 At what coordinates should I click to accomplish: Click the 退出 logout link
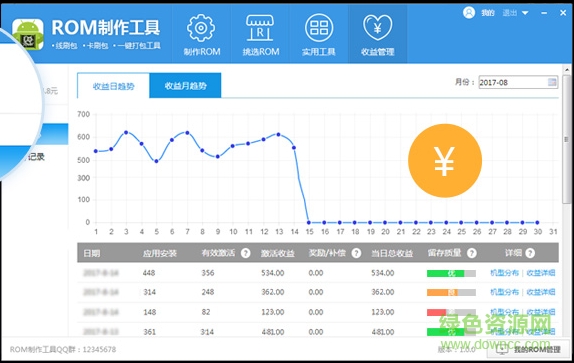pyautogui.click(x=510, y=13)
